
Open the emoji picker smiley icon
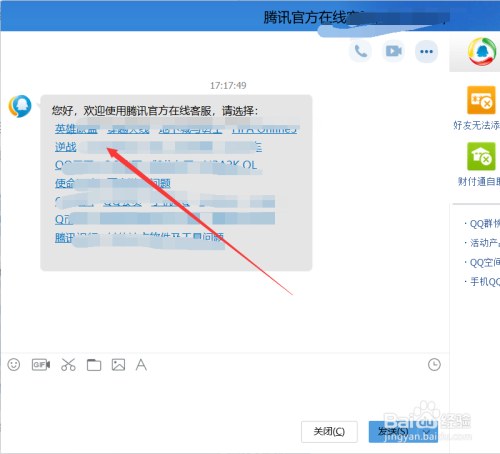[14, 365]
